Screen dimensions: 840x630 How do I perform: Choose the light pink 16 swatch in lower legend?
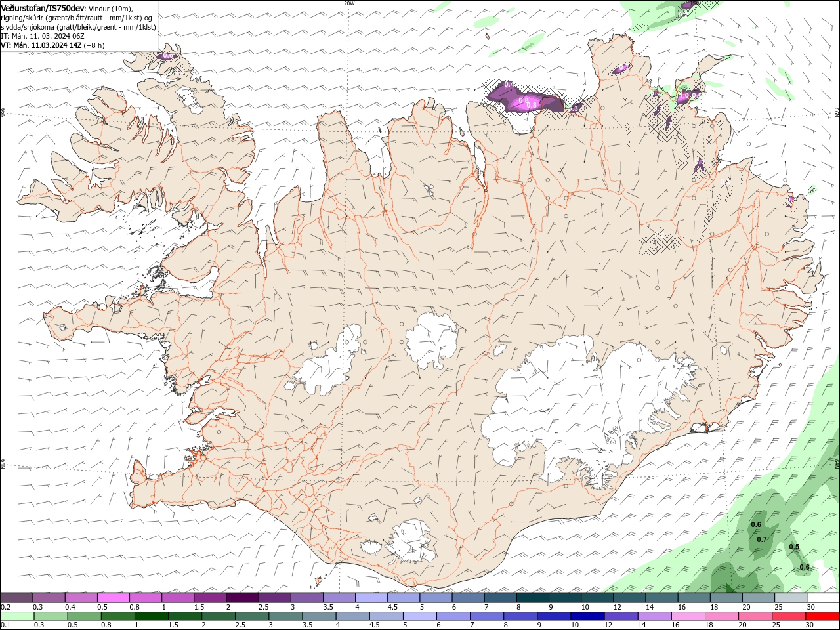click(688, 616)
